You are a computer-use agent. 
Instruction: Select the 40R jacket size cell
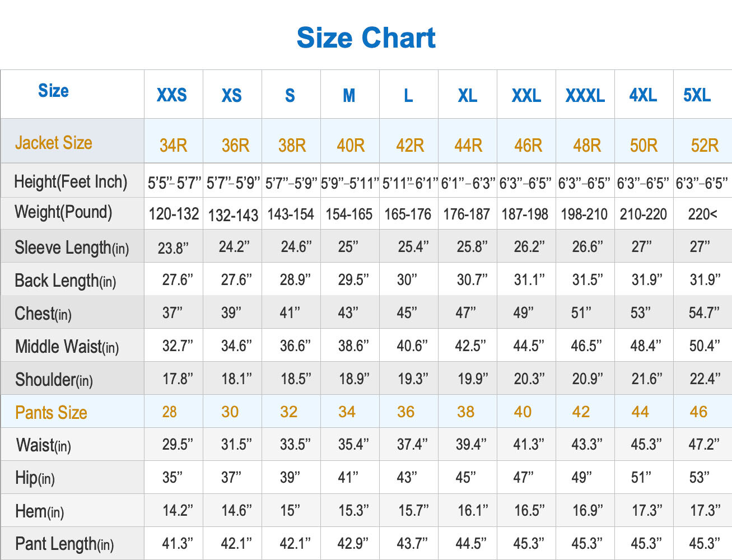pyautogui.click(x=351, y=146)
